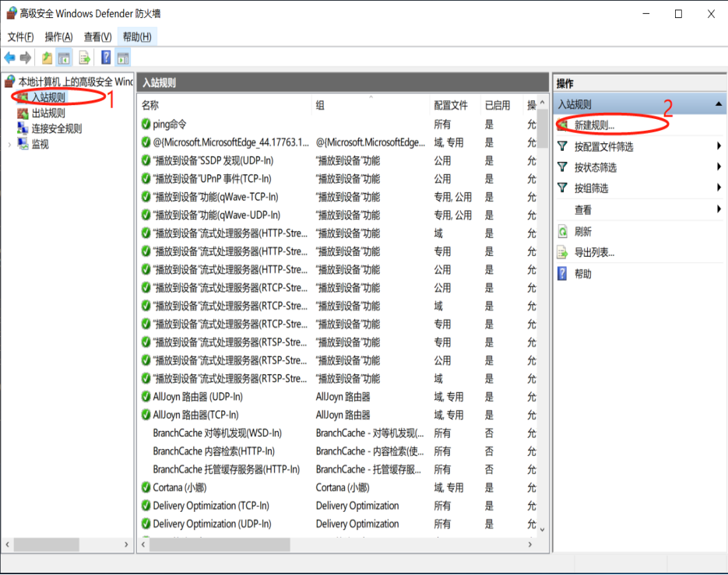This screenshot has width=728, height=575.
Task: Click the firewall app icon in title bar
Action: click(11, 13)
